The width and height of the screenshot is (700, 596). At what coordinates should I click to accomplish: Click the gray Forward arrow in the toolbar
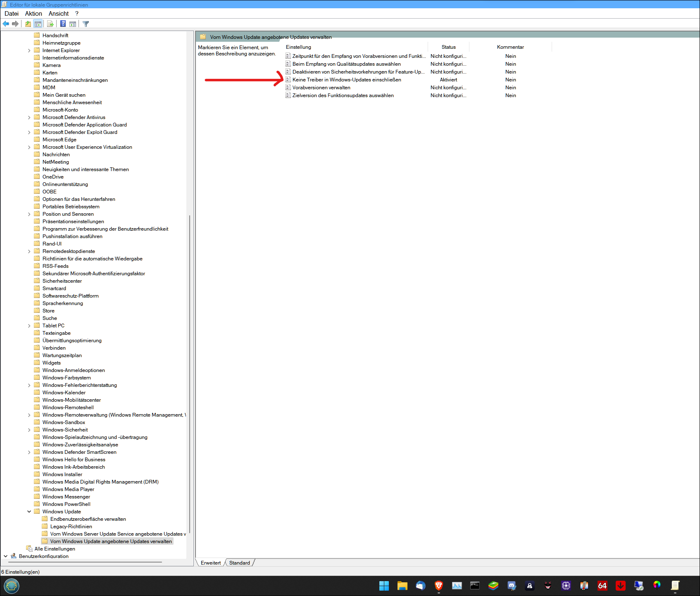point(15,24)
